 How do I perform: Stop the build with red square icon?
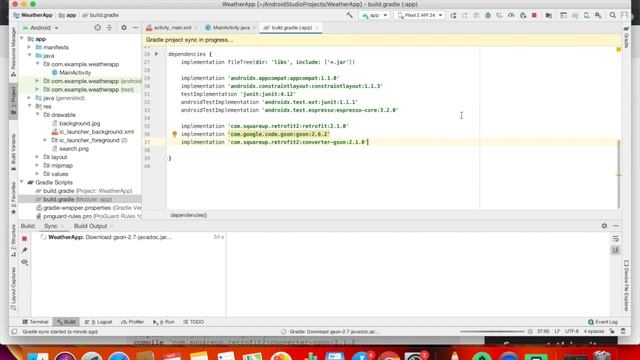tap(24, 239)
